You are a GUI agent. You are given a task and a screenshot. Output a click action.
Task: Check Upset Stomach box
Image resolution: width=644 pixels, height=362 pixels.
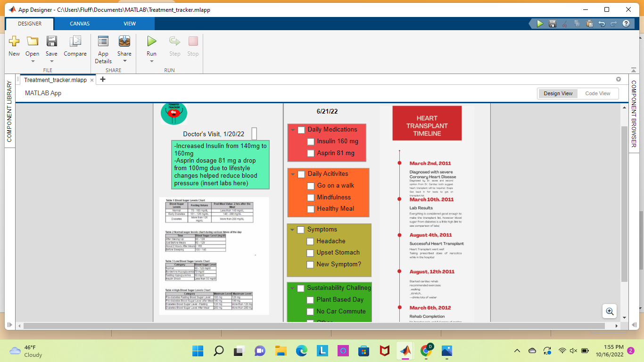310,253
